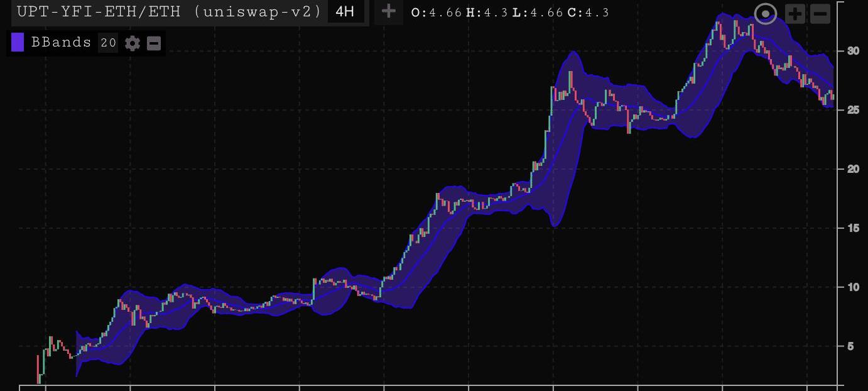Open the UPT-YFI-ETH/ETH symbol selector
Image resolution: width=868 pixels, height=391 pixels.
[x=169, y=11]
